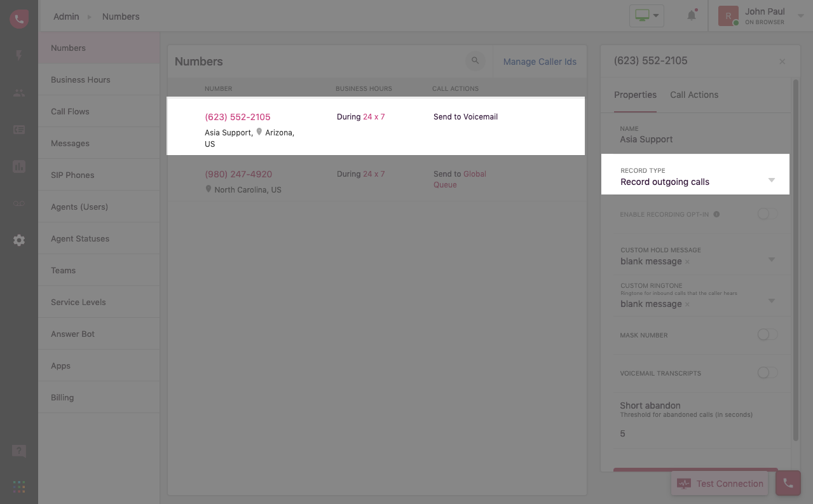Turn on Voicemail Transcripts toggle

[767, 373]
